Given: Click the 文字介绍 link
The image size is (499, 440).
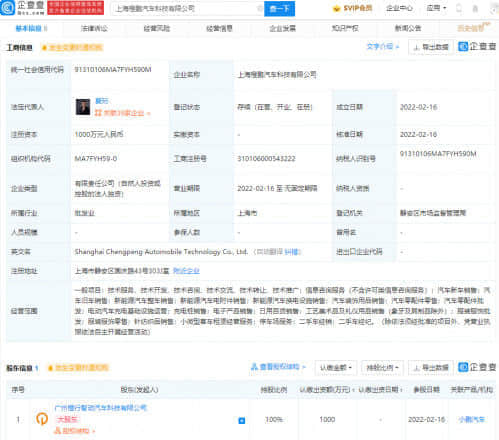Looking at the screenshot, I should pos(383,47).
